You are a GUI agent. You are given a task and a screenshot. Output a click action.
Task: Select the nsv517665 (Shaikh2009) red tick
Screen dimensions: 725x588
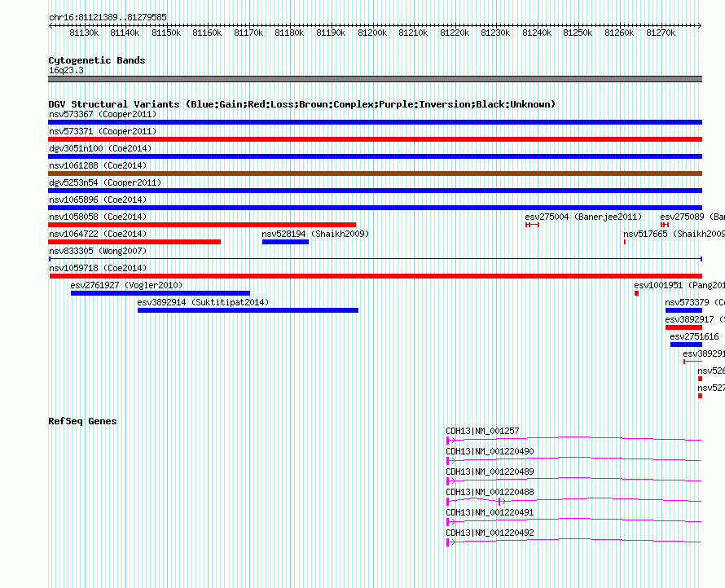click(625, 242)
